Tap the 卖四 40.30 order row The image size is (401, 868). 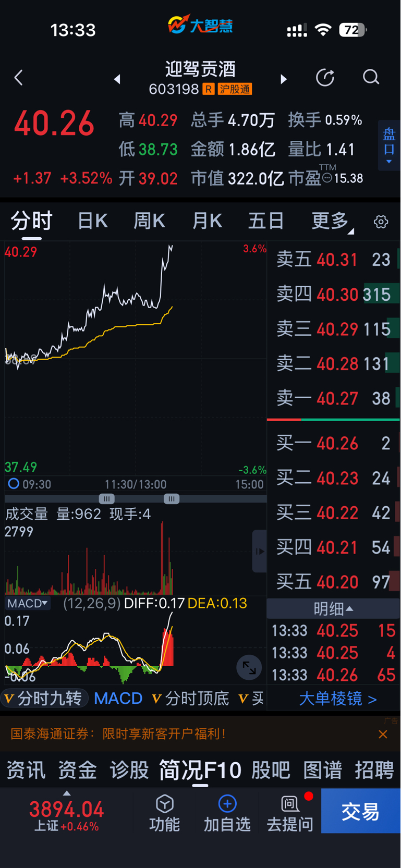click(333, 294)
